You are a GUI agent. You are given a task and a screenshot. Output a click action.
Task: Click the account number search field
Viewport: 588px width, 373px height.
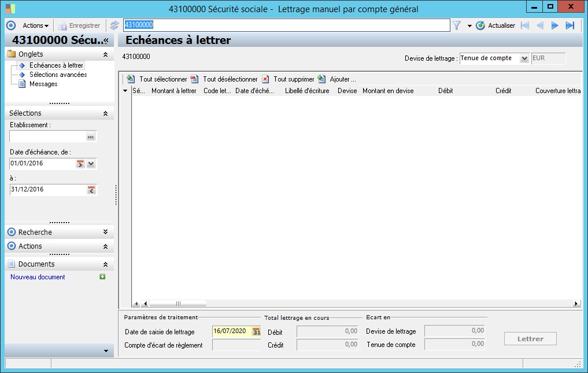point(287,25)
